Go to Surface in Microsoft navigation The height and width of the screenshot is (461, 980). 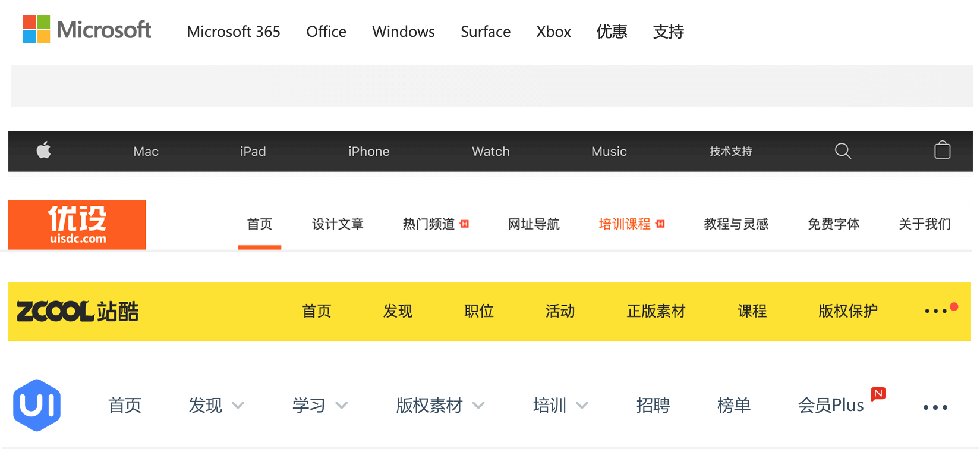pyautogui.click(x=486, y=32)
